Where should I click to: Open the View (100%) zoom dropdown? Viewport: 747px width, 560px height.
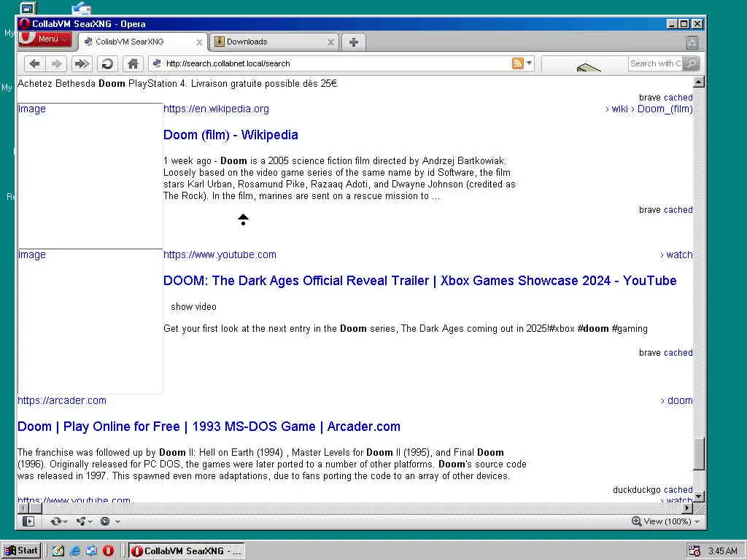(672, 521)
